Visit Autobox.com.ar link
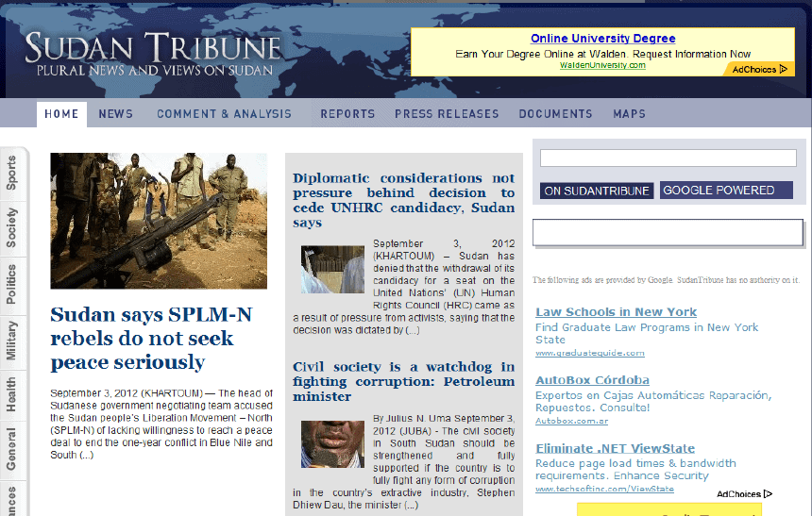 coord(572,421)
